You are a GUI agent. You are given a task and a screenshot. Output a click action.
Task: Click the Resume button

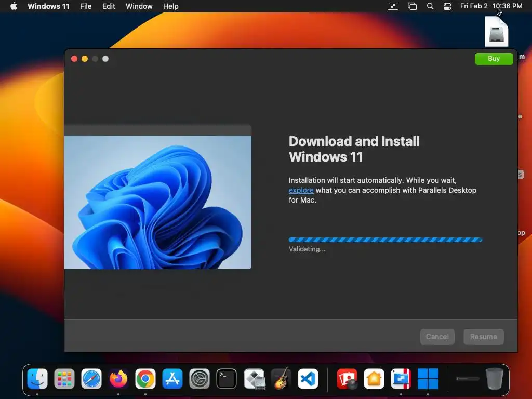[x=484, y=337]
